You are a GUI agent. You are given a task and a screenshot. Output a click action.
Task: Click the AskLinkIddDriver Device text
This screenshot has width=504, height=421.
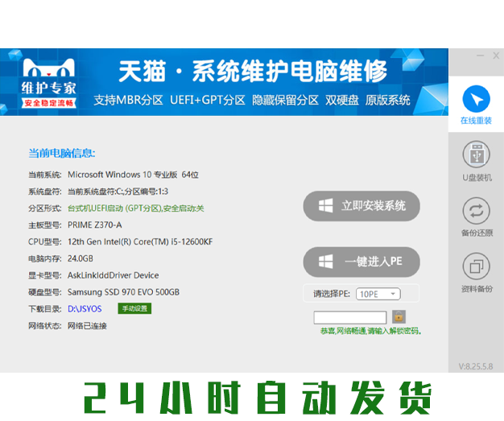coord(114,275)
